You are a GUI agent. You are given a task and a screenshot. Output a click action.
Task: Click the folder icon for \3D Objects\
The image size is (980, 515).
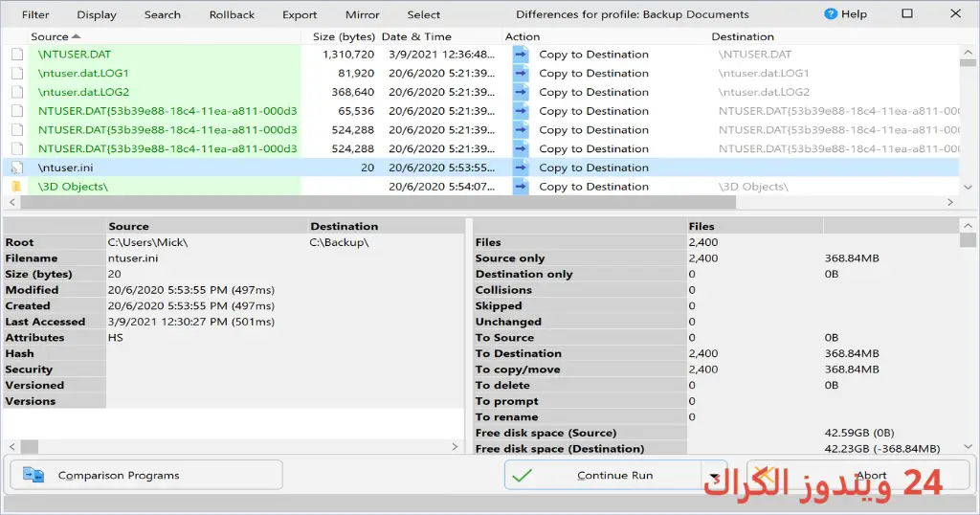pos(17,187)
